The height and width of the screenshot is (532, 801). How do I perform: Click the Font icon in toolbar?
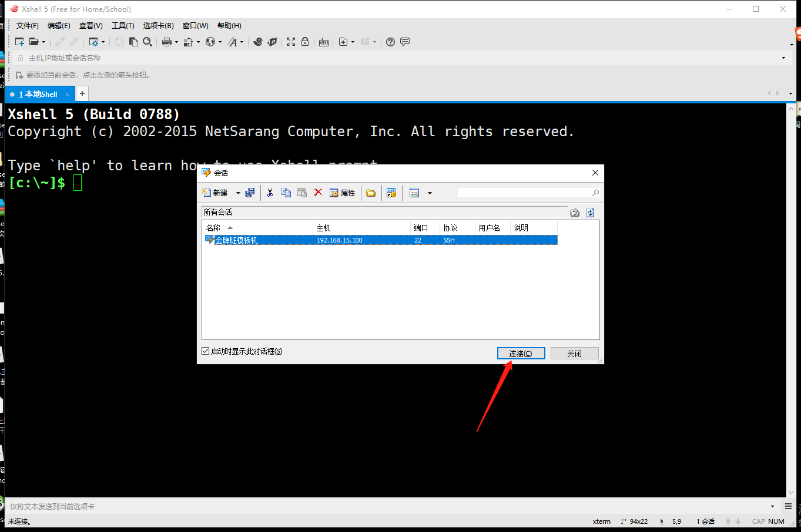[x=233, y=42]
